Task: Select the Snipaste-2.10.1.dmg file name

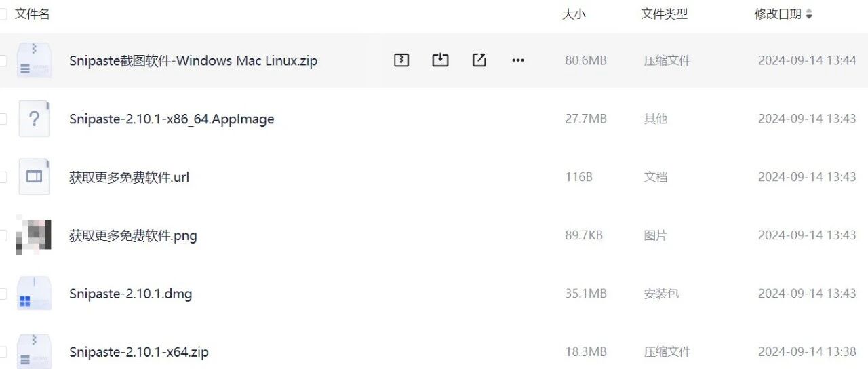Action: (x=130, y=294)
